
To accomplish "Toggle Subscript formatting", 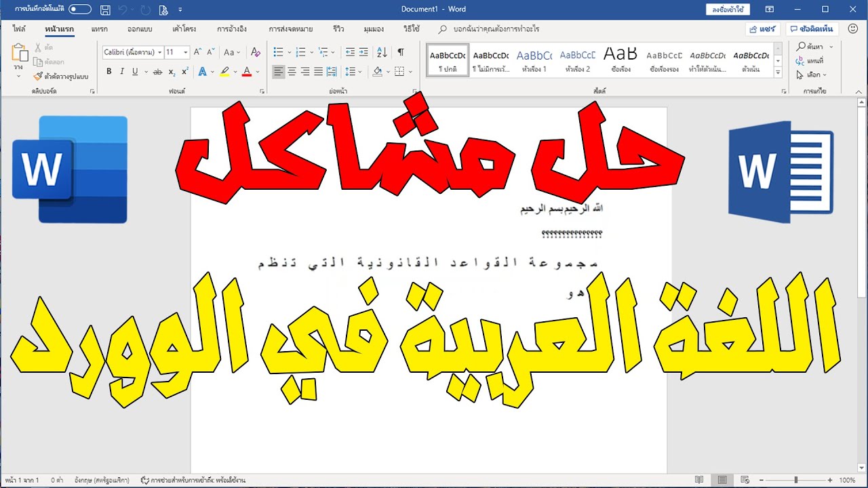I will click(172, 71).
